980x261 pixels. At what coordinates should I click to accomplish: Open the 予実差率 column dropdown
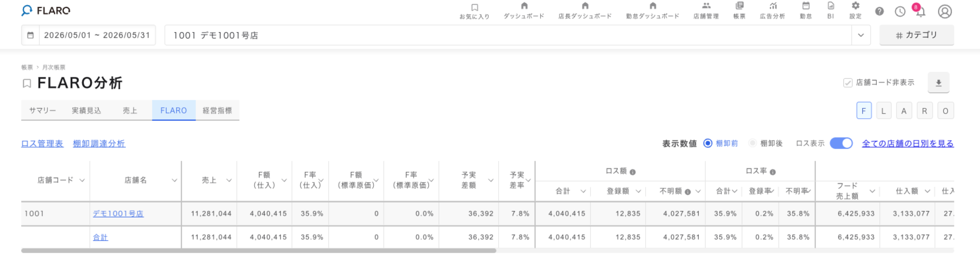(x=528, y=180)
